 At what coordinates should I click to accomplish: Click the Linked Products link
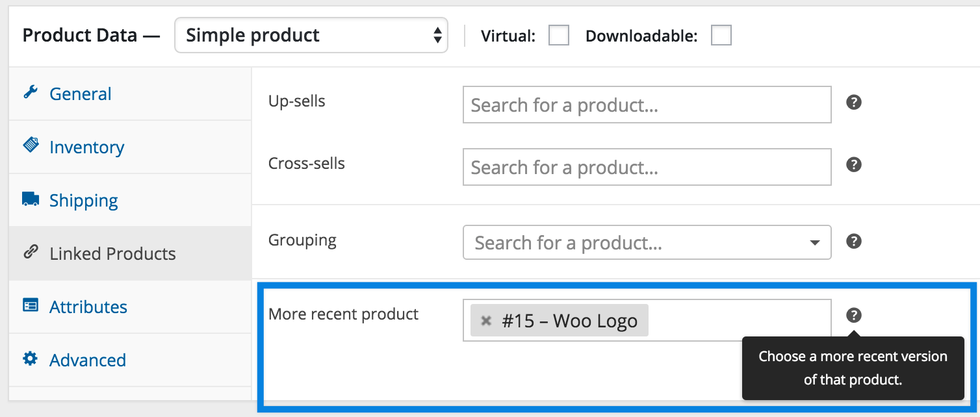pyautogui.click(x=112, y=253)
